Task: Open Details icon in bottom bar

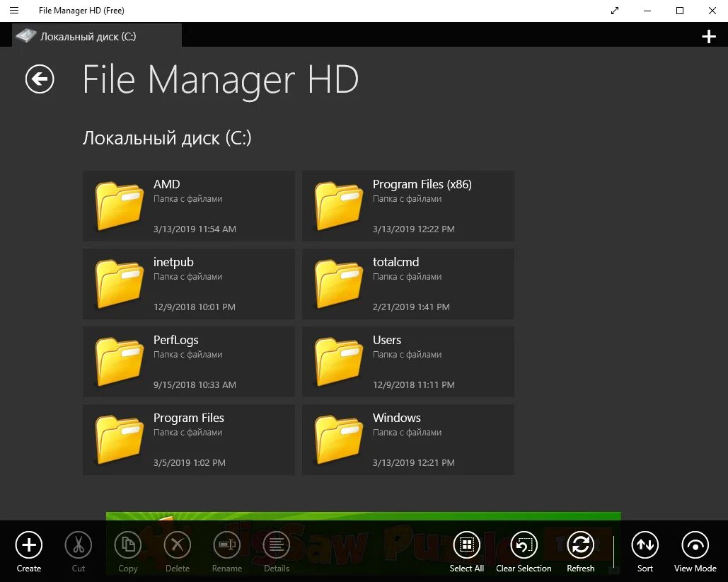Action: point(276,545)
